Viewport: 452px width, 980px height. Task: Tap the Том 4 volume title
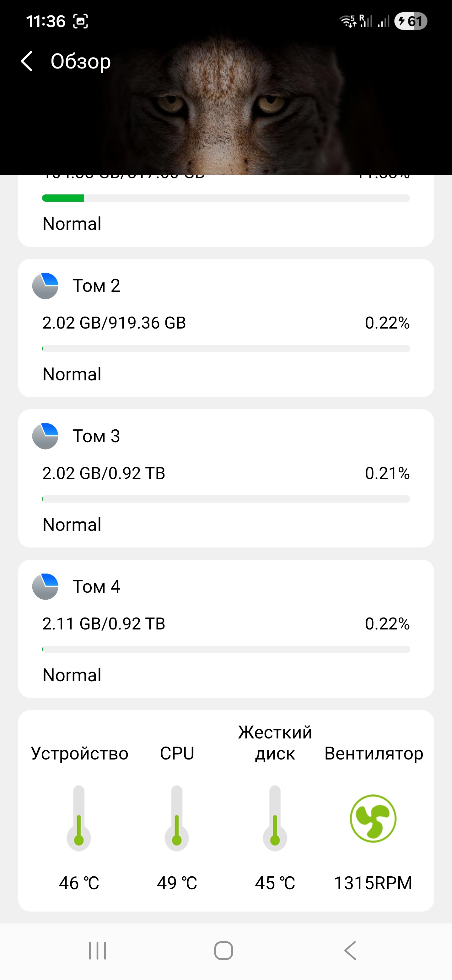click(x=97, y=586)
